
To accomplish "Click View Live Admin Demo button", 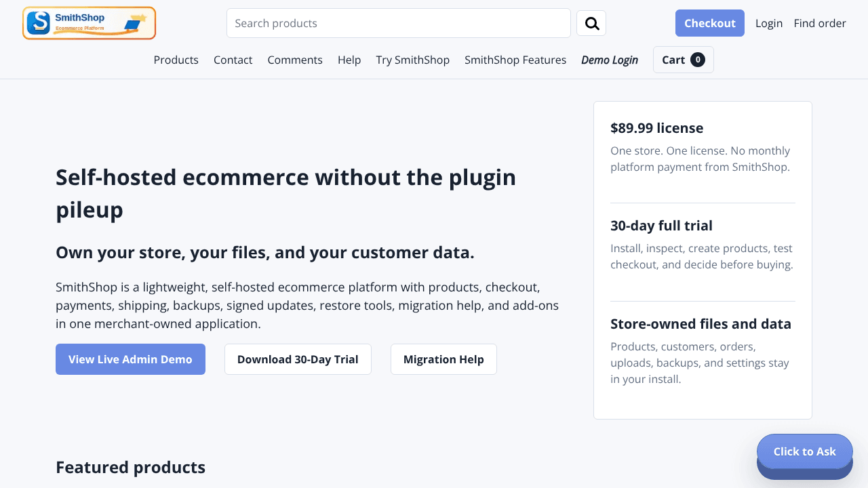I will [130, 359].
